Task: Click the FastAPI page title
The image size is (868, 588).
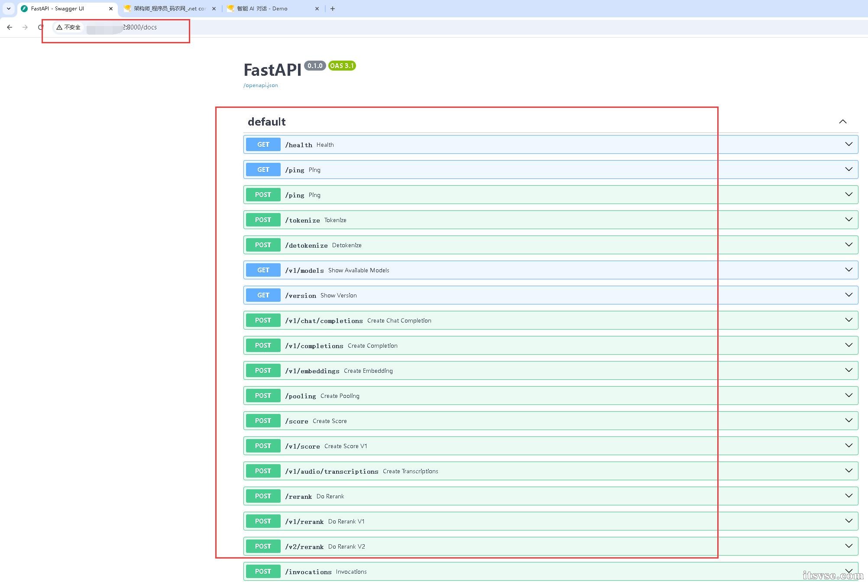Action: tap(272, 70)
